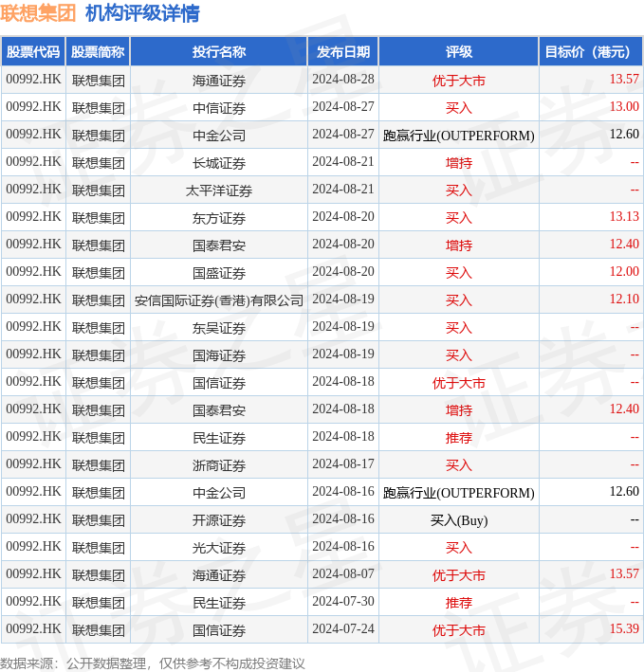Viewport: 644px width, 672px height.
Task: Click the 买入(Buy) rating cell
Action: click(459, 520)
